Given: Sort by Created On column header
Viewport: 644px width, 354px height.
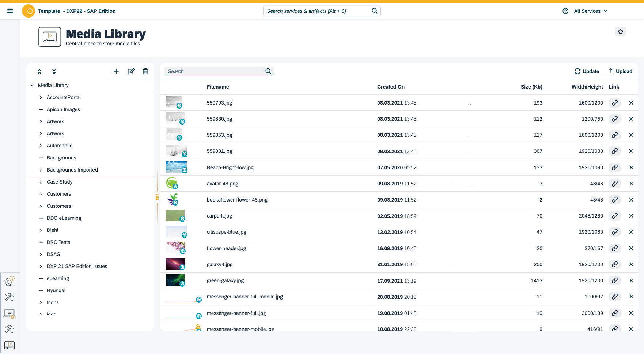Looking at the screenshot, I should pyautogui.click(x=391, y=87).
